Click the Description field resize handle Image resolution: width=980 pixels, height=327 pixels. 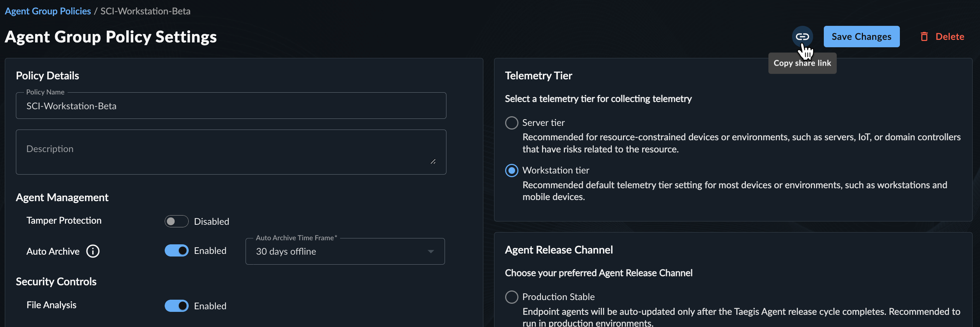click(433, 162)
